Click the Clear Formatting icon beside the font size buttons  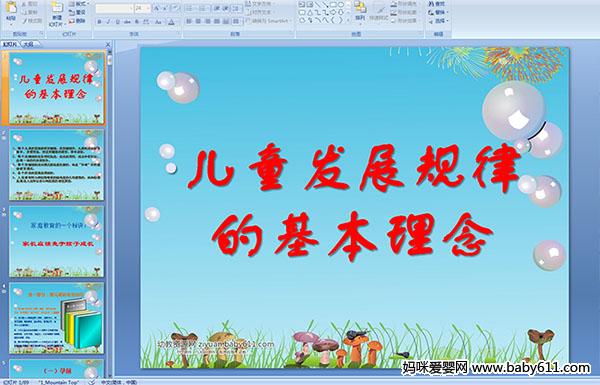pos(175,8)
